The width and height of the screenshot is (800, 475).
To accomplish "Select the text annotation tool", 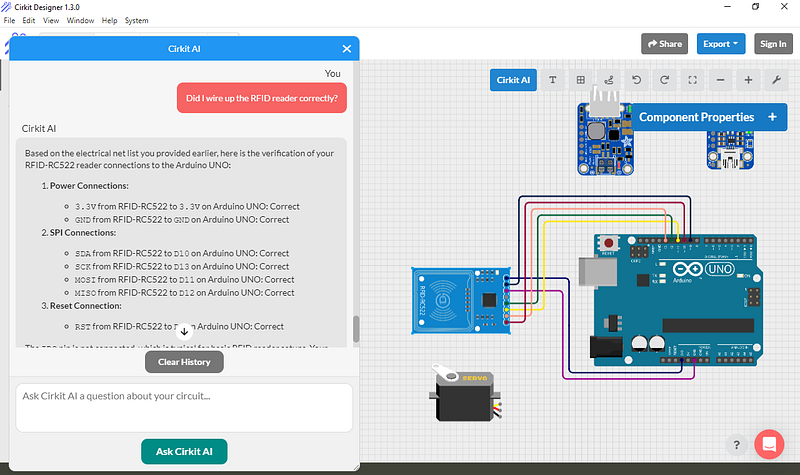I will point(553,80).
